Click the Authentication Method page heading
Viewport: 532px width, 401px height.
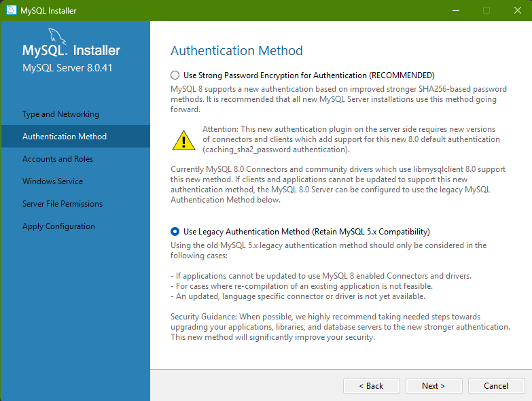236,51
